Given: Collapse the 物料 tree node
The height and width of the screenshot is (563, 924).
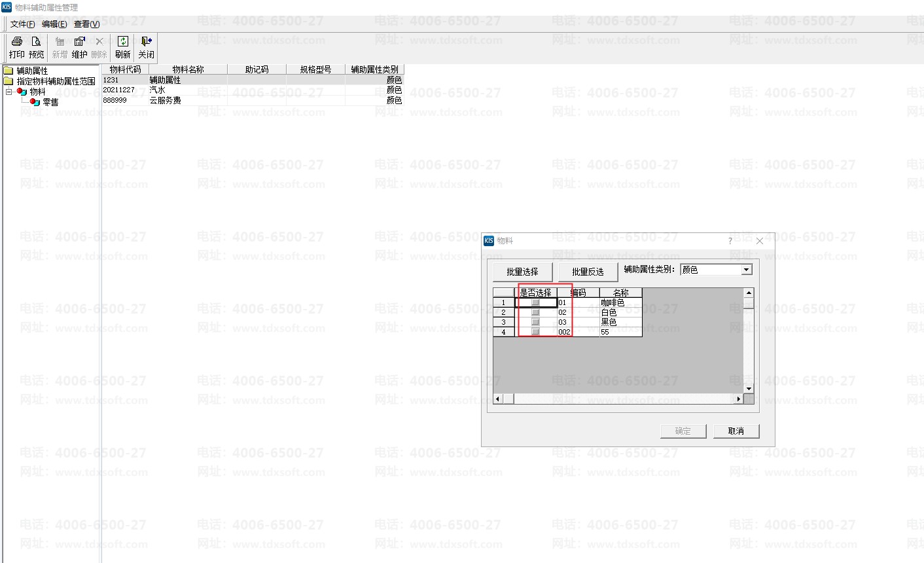Looking at the screenshot, I should 9,92.
